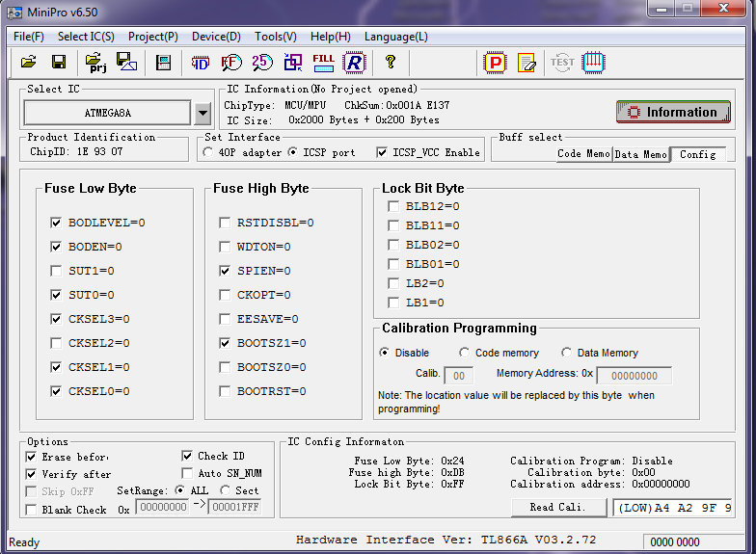The image size is (756, 554).
Task: Click the Read Cali. button
Action: [558, 507]
